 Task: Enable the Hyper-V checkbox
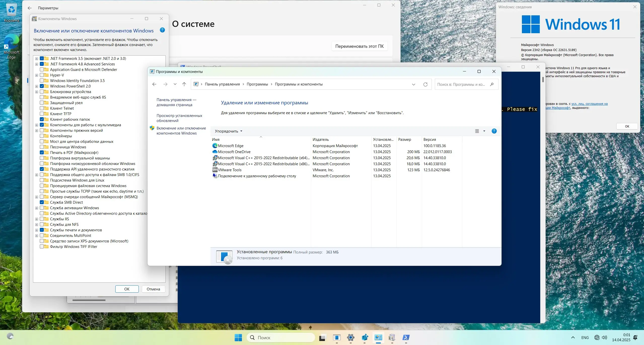coord(42,75)
